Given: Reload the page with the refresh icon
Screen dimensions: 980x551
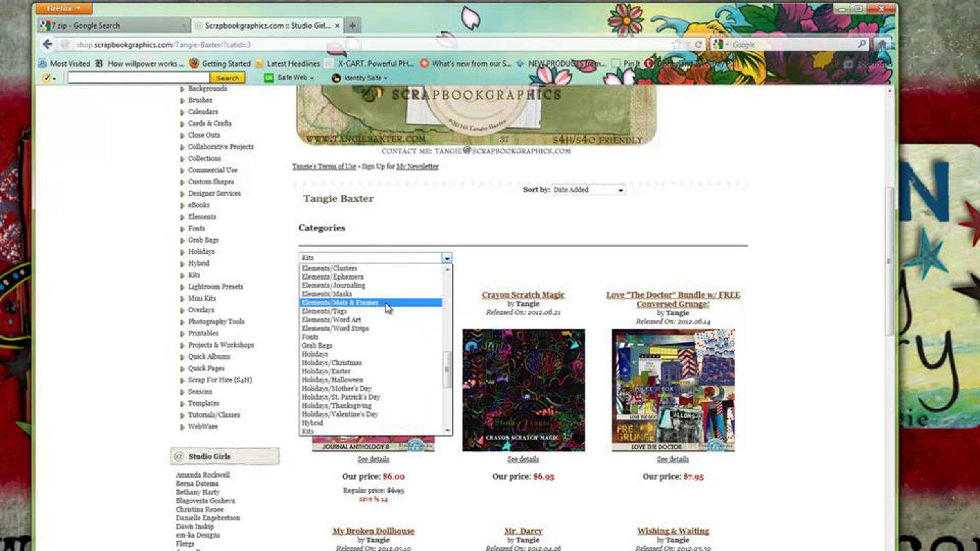Looking at the screenshot, I should [699, 44].
